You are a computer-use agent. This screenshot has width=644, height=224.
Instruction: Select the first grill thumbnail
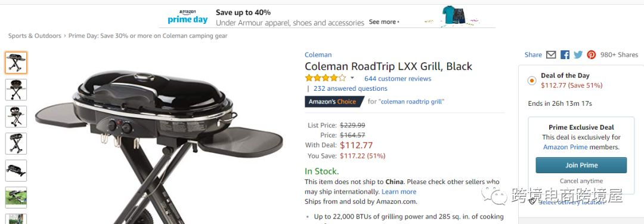click(16, 63)
